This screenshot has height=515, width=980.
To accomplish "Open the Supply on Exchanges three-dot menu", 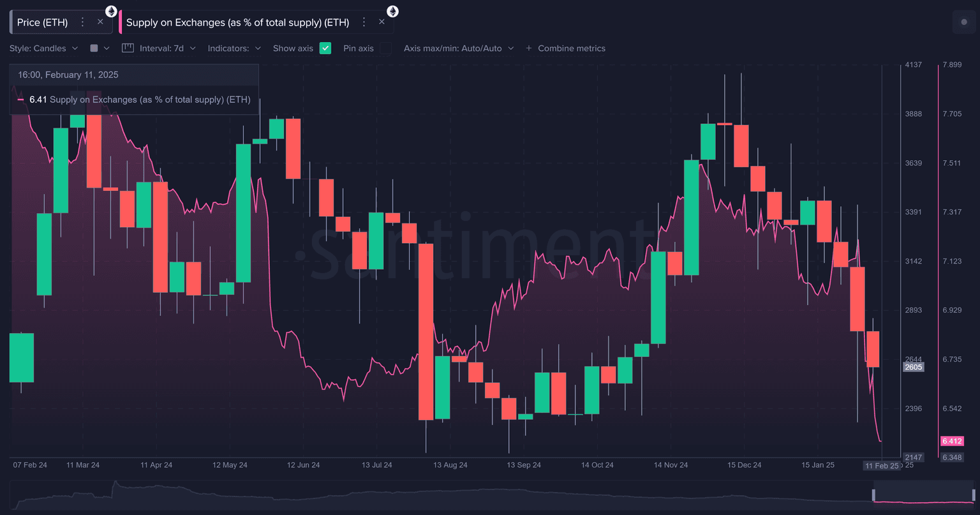I will (364, 22).
